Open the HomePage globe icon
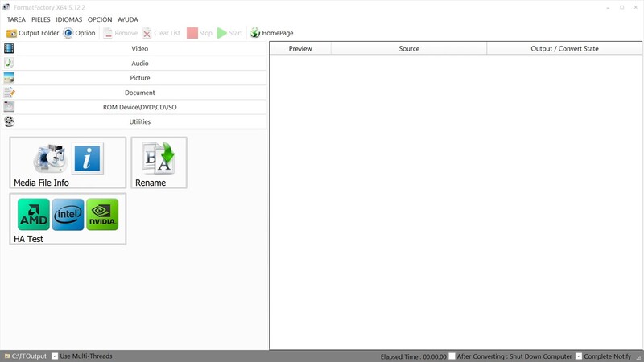 [x=255, y=33]
